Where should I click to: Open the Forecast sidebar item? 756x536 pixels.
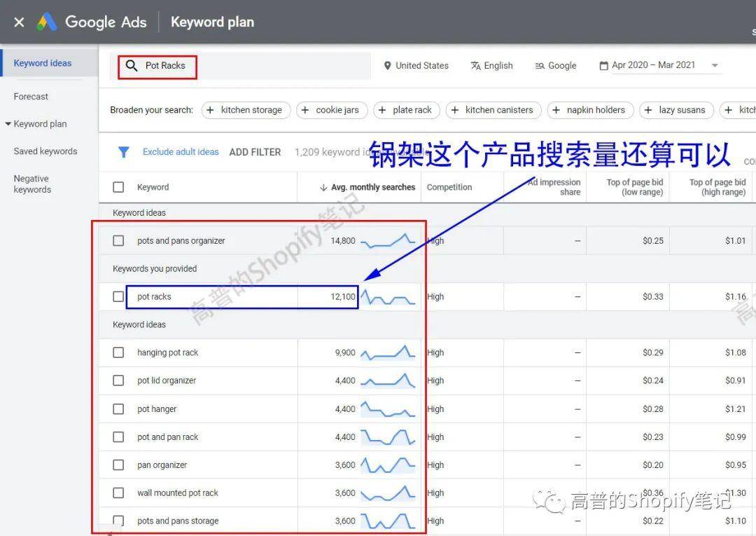coord(31,97)
